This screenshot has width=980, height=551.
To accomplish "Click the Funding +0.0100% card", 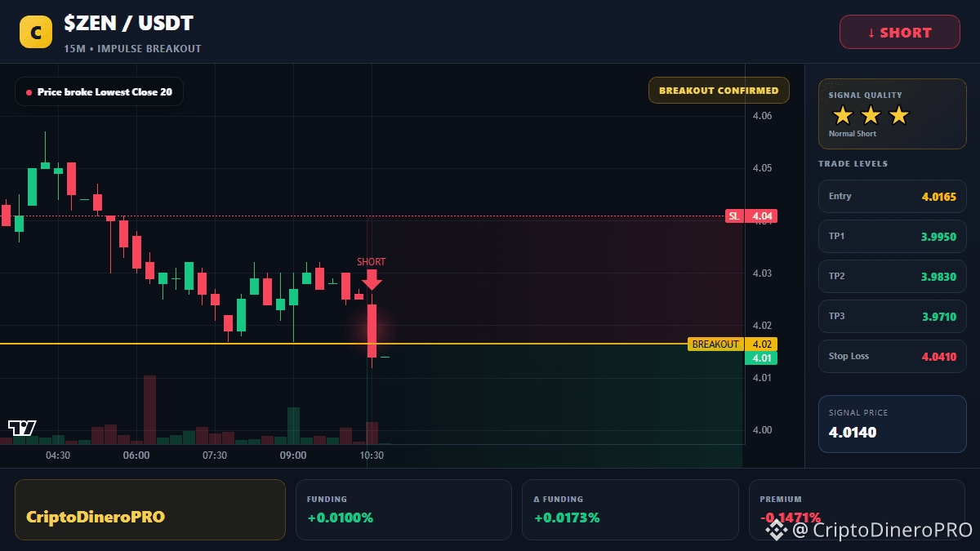I will pos(403,509).
